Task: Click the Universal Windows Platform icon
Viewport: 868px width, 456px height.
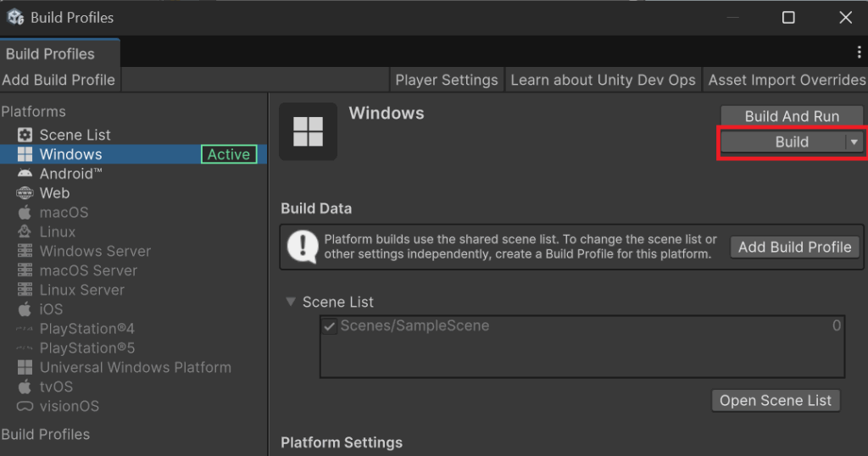Action: pyautogui.click(x=25, y=367)
